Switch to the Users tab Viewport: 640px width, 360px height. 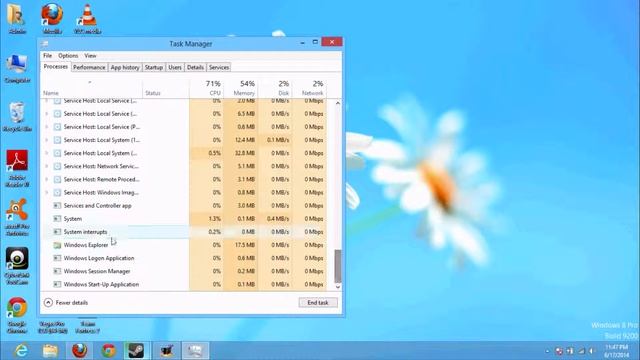[x=175, y=67]
